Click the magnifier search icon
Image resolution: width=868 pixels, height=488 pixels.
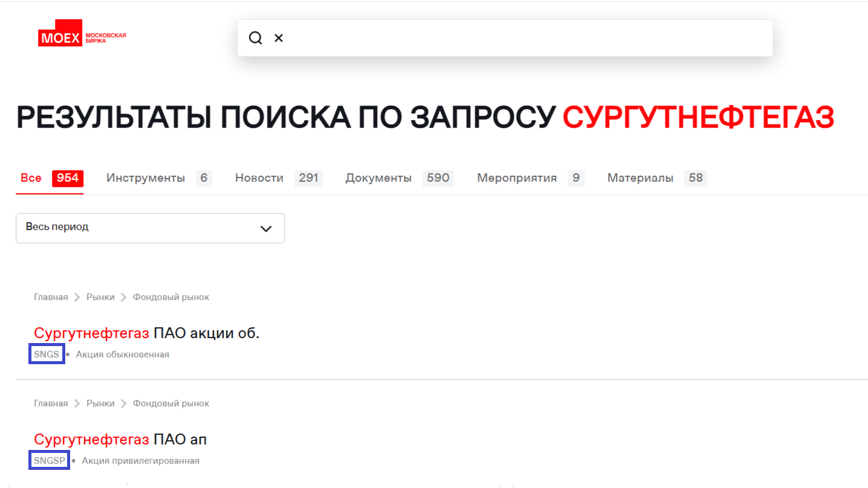256,38
